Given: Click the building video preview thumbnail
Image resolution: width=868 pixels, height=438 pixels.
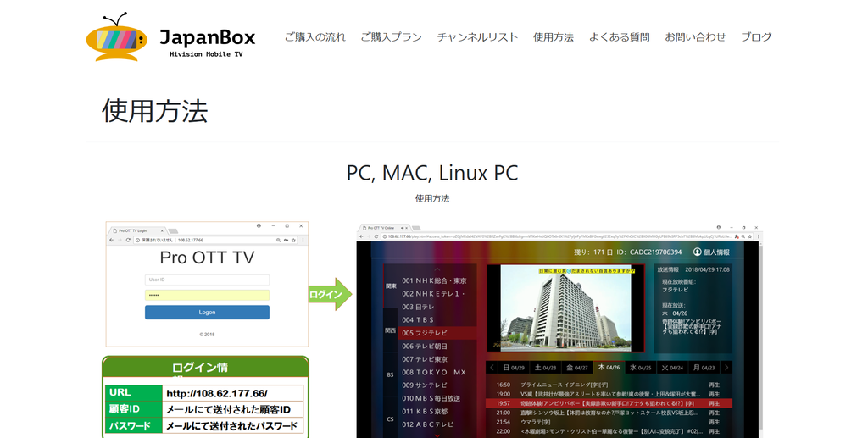Looking at the screenshot, I should point(565,308).
